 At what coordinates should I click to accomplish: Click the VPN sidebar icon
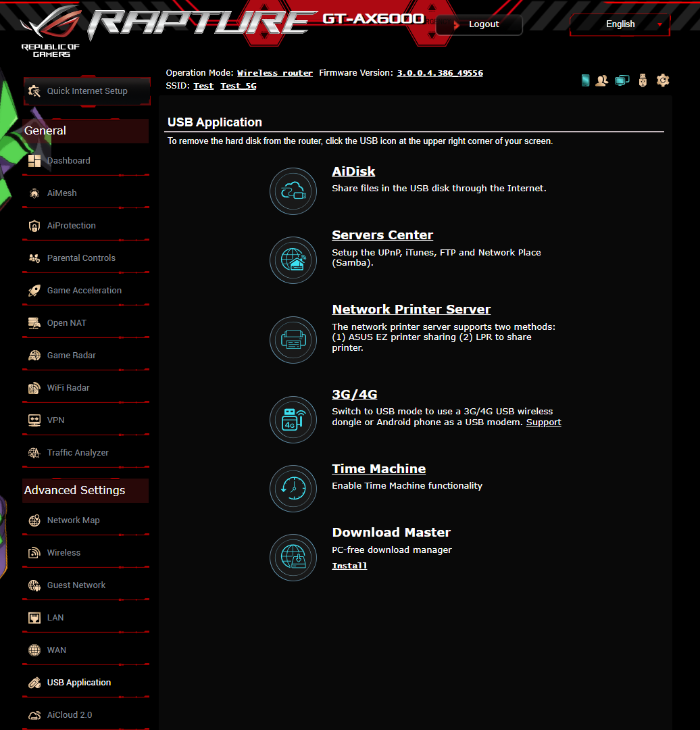[34, 420]
